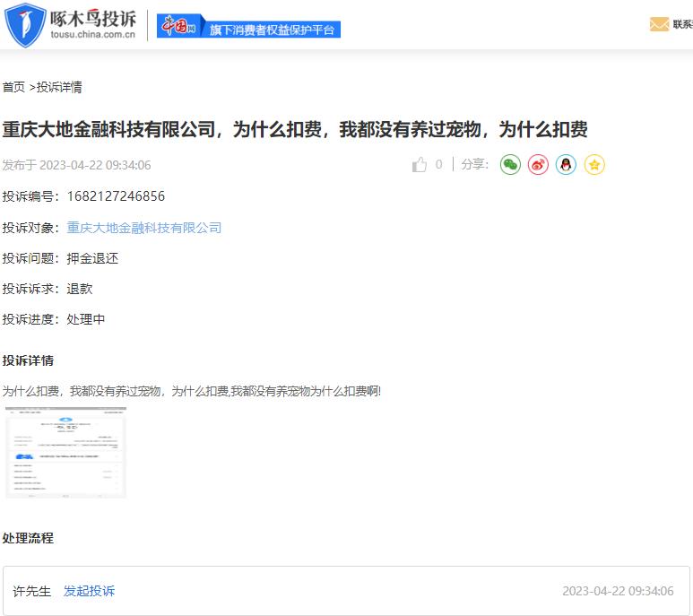
Task: Select the complaint number 1682127246856
Action: 116,196
